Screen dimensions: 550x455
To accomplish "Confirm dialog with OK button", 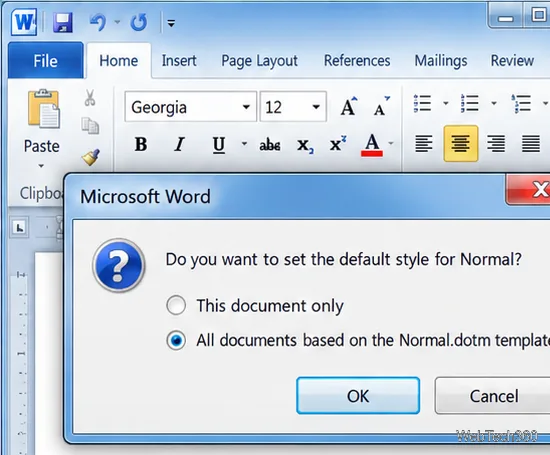I will coord(358,396).
